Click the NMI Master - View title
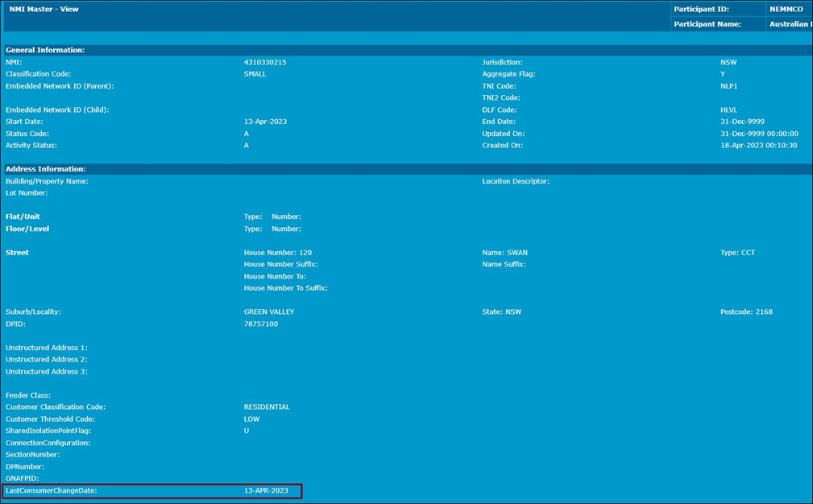Image resolution: width=813 pixels, height=504 pixels. [44, 10]
